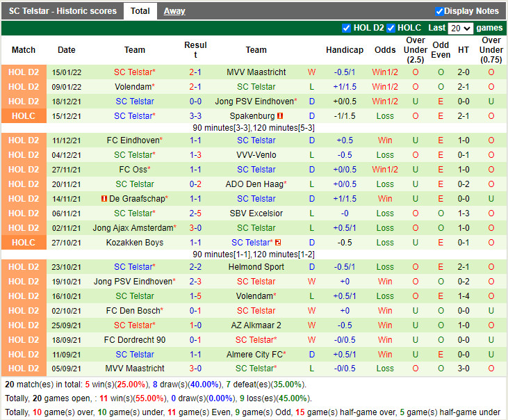Open SBV Excelsior team link
Image resolution: width=508 pixels, height=420 pixels.
(256, 213)
